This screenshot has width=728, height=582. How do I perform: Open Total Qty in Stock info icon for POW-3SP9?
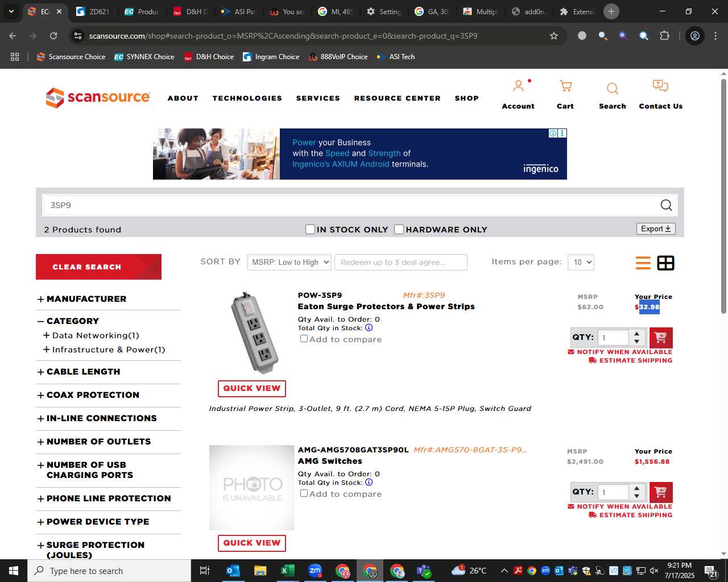[x=369, y=328]
